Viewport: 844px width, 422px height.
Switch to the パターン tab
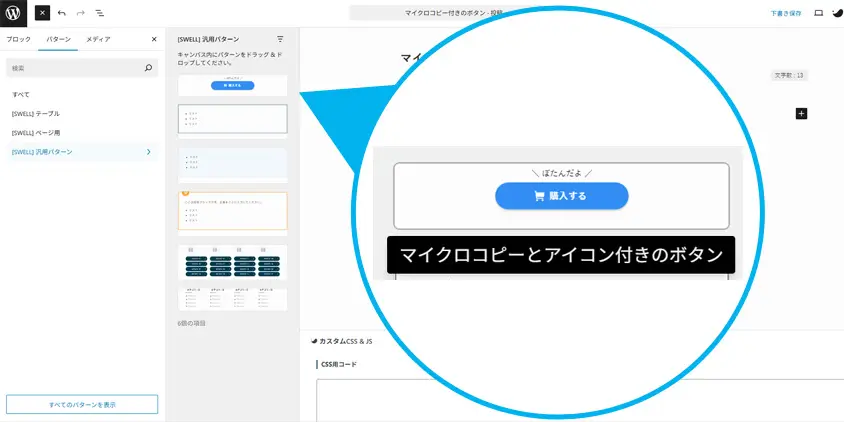[x=58, y=39]
